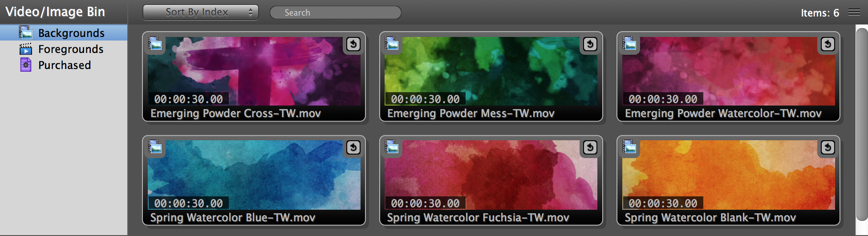Open the bin options menu beside Items: 6
The width and height of the screenshot is (868, 236).
pos(854,12)
